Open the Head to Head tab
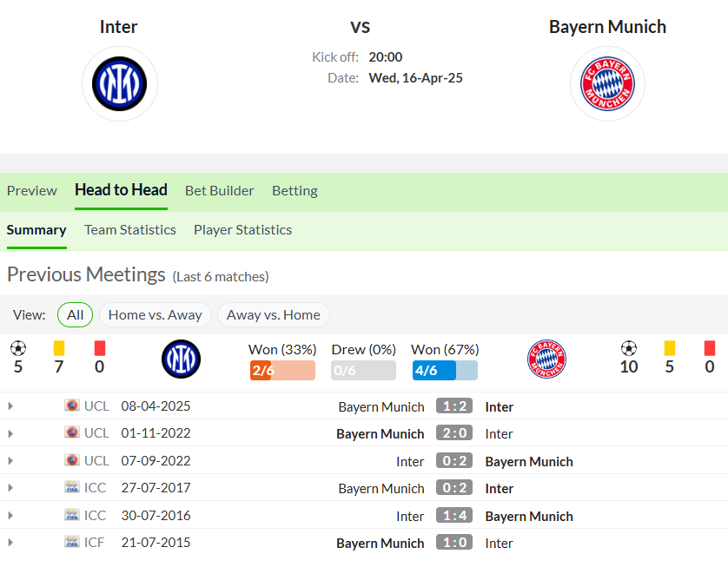This screenshot has height=587, width=728. pos(121,190)
